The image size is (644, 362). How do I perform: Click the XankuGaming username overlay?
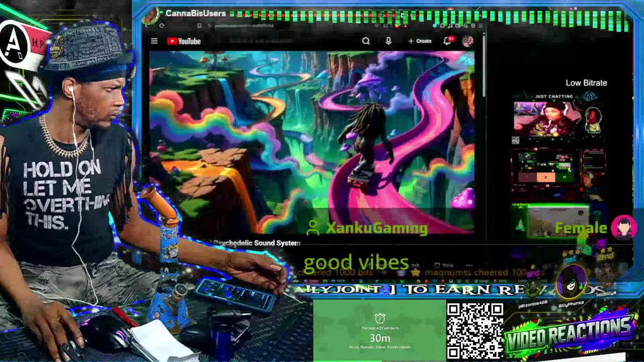pos(377,228)
